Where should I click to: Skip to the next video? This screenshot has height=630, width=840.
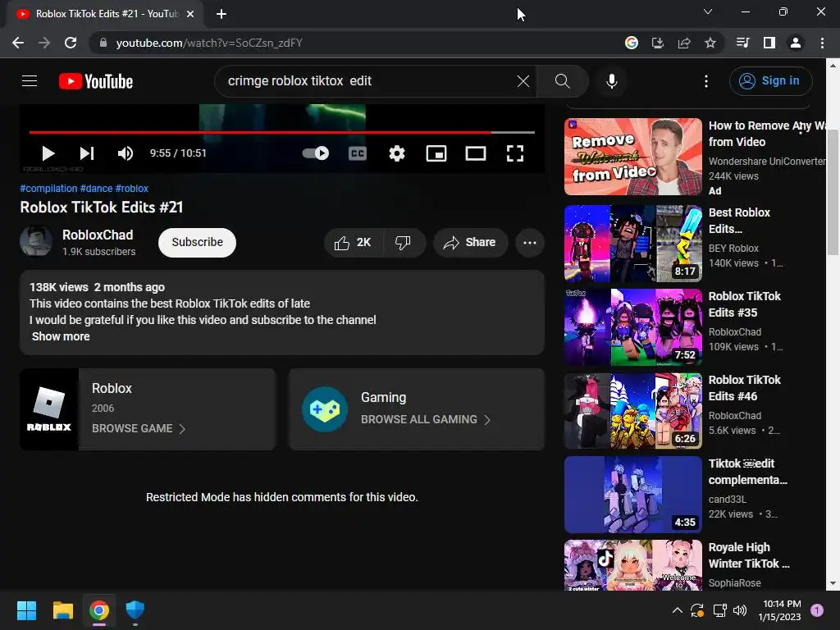tap(87, 153)
